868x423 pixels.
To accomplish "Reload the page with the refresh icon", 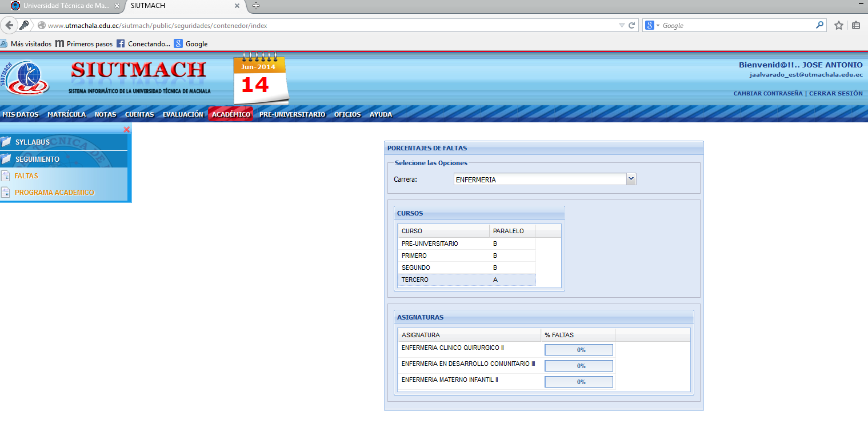I will point(631,25).
